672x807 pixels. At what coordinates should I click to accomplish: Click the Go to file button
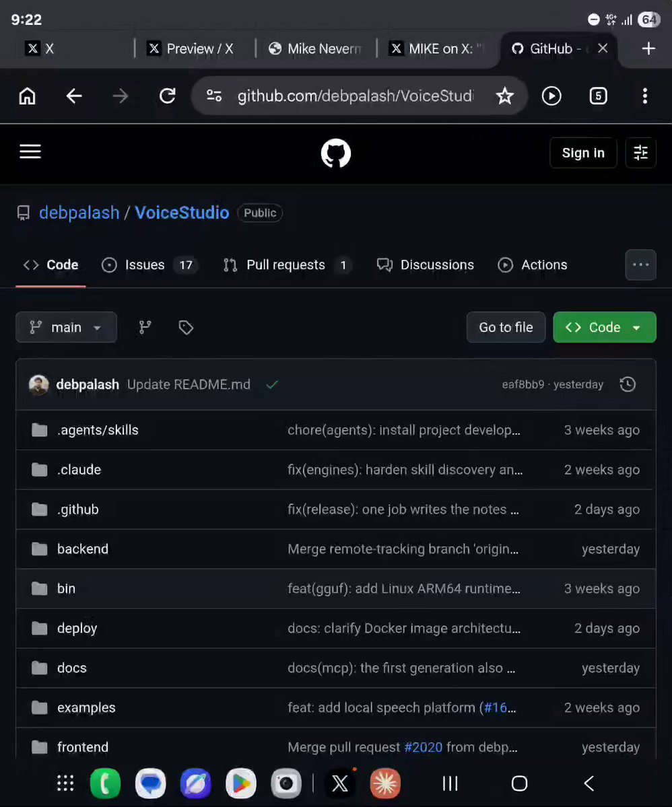tap(506, 327)
